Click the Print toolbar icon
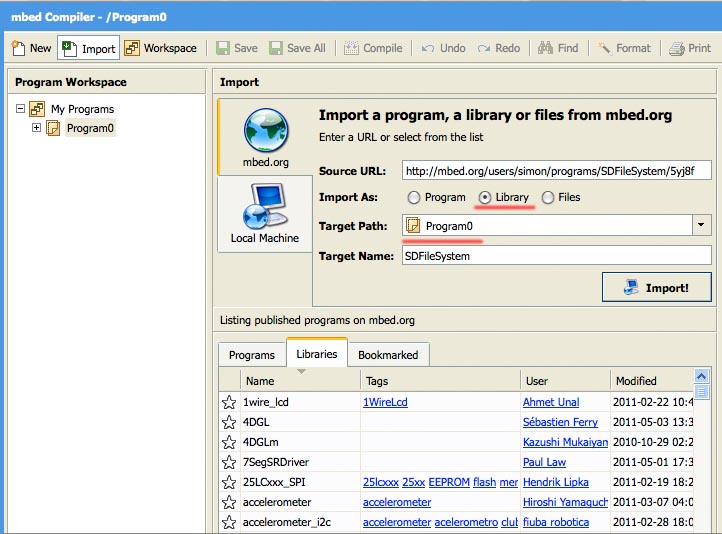Screen dimensions: 722x534 pos(677,48)
